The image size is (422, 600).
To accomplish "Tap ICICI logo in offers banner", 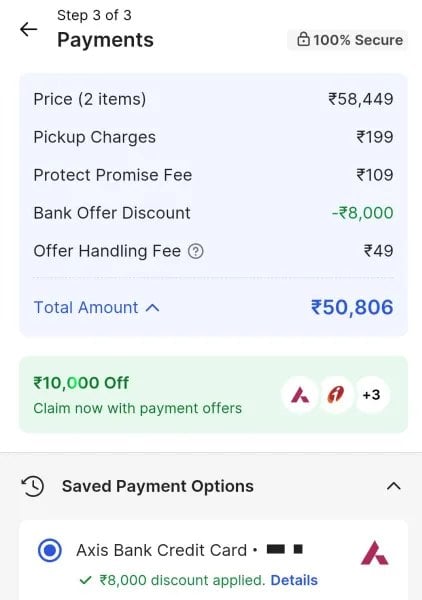I will coord(336,395).
